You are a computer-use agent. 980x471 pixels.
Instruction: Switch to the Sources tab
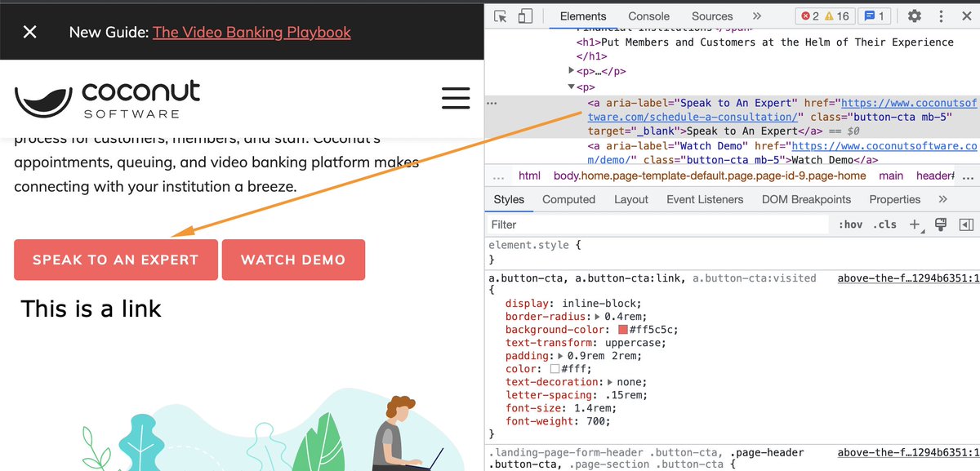[x=712, y=16]
